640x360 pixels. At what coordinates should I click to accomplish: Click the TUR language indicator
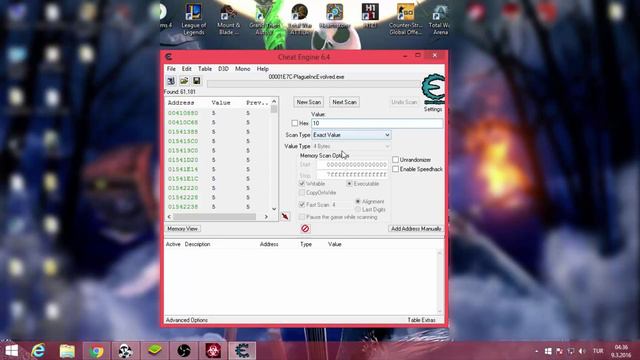[x=598, y=351]
